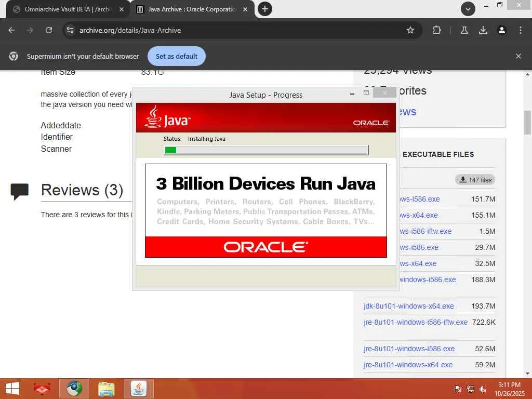This screenshot has width=532, height=399.
Task: Select the Java Archive : Oracle Corporation tab
Action: coord(191,9)
